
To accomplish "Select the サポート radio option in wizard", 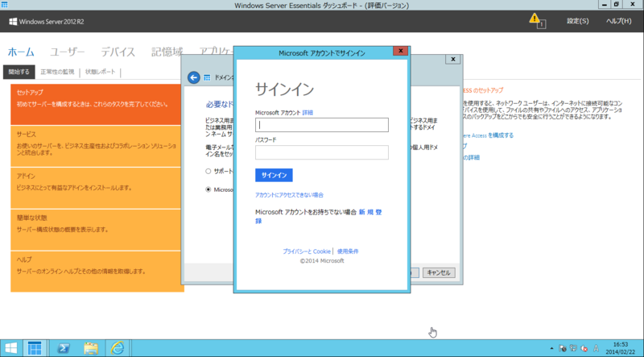I will (x=208, y=171).
